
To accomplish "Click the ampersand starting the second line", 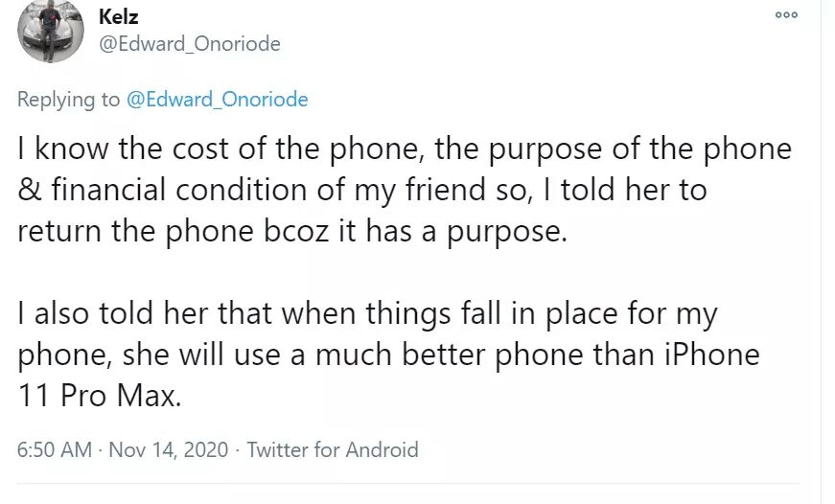I will point(27,191).
